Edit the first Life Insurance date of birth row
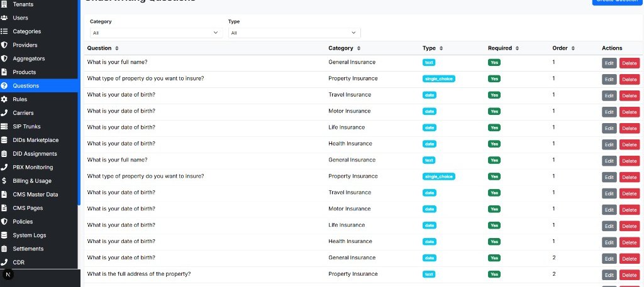Viewport: 644px width, 287px height. [x=609, y=128]
